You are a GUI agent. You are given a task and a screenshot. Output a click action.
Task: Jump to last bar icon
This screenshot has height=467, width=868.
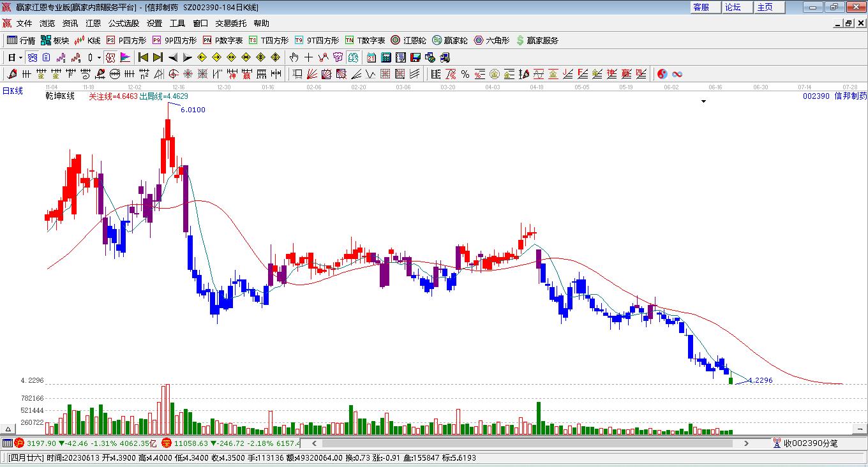[158, 57]
